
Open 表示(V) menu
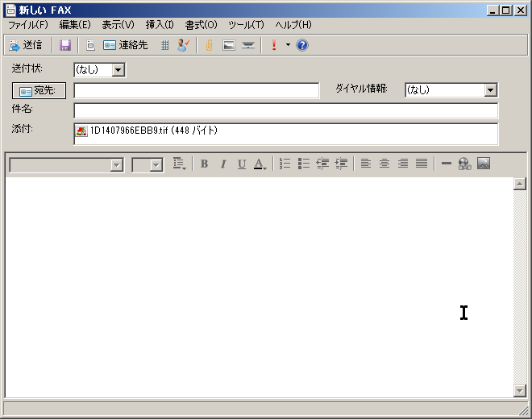pos(118,25)
